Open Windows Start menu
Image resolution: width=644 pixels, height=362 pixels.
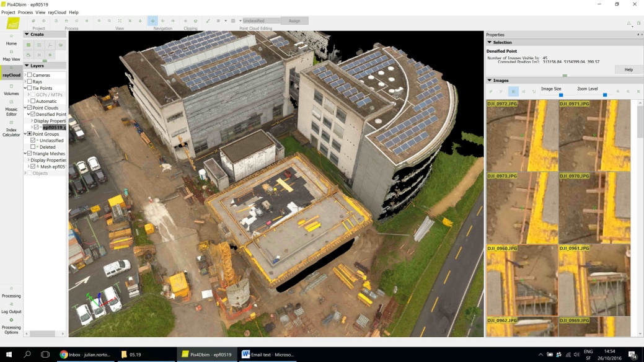(x=9, y=354)
